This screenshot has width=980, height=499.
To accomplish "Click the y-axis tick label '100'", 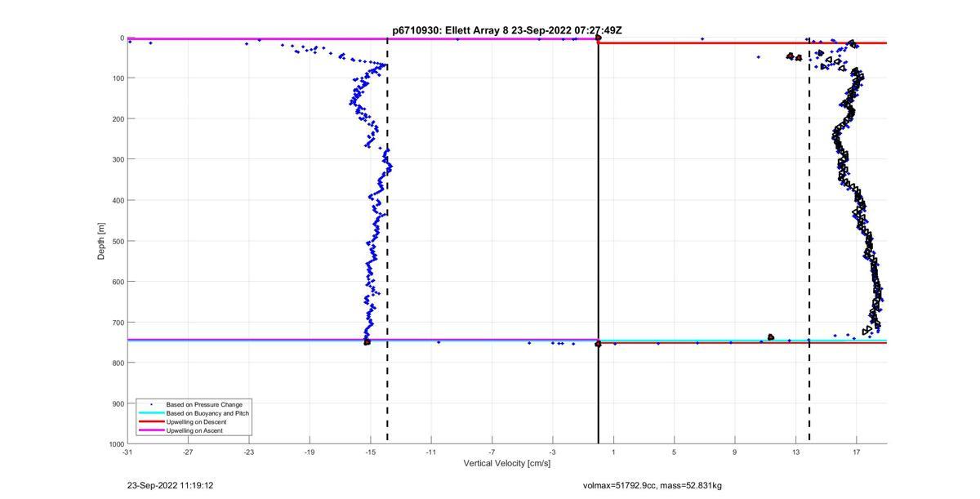I will click(x=118, y=78).
